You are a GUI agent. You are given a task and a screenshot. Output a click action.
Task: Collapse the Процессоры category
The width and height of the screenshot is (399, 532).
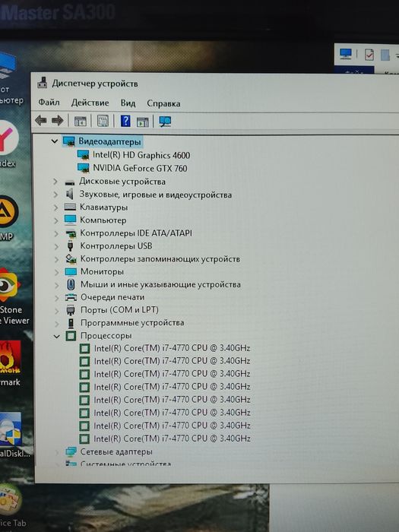[x=57, y=336]
